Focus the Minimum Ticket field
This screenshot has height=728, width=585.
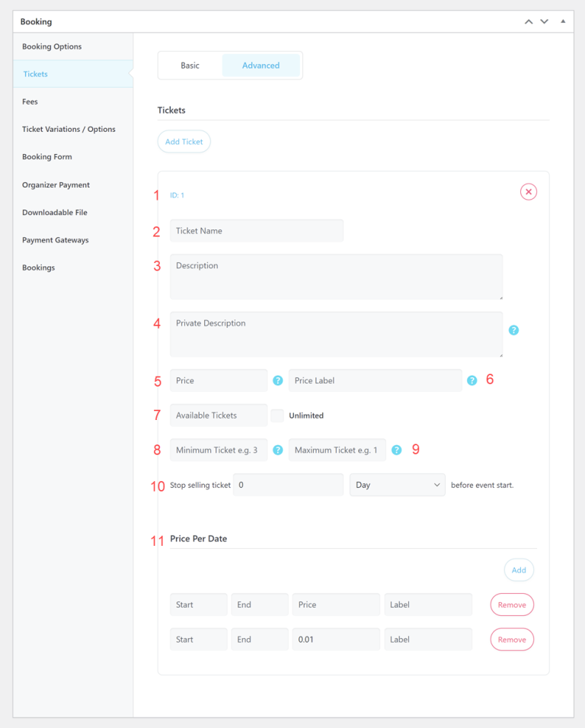[x=219, y=450]
